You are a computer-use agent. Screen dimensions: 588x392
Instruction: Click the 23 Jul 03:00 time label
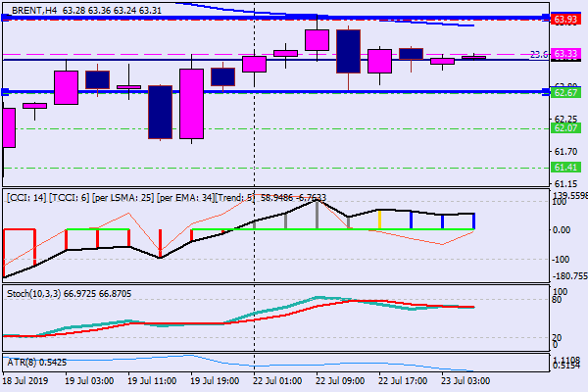pos(465,380)
